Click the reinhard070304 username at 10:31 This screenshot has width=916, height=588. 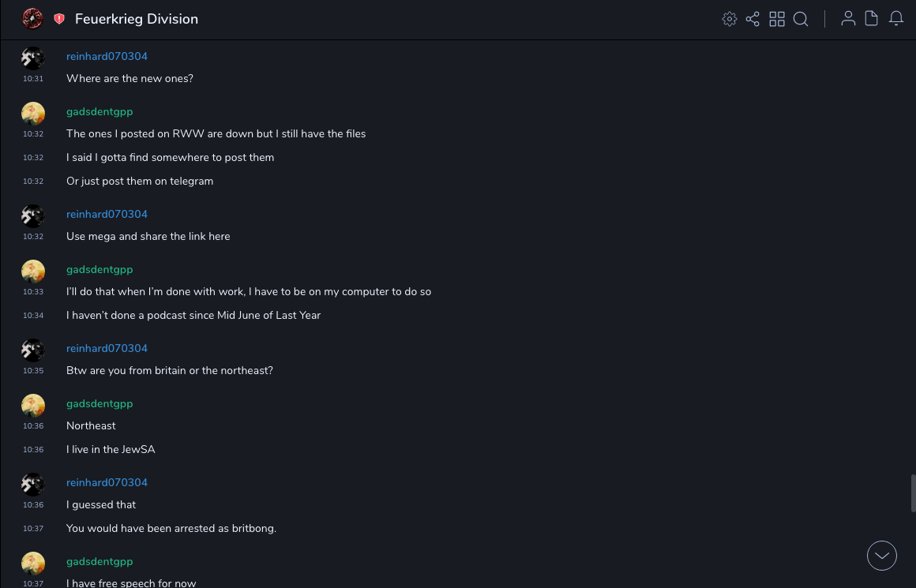coord(107,57)
